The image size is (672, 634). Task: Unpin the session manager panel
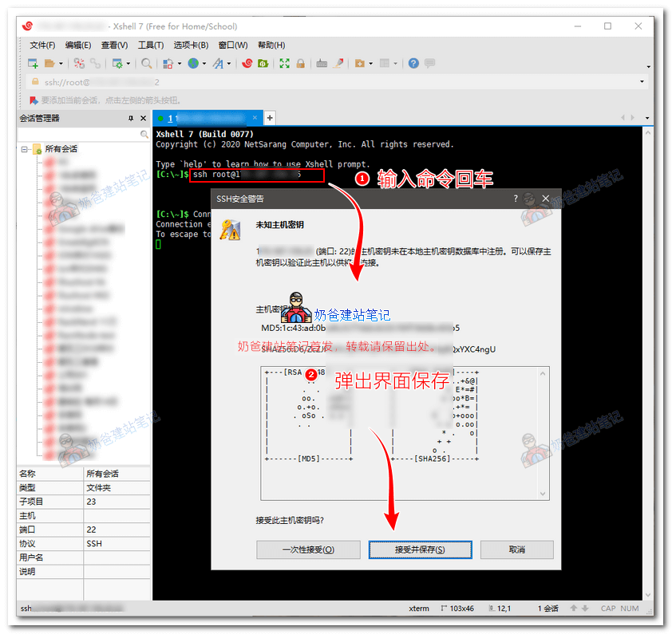[x=129, y=118]
